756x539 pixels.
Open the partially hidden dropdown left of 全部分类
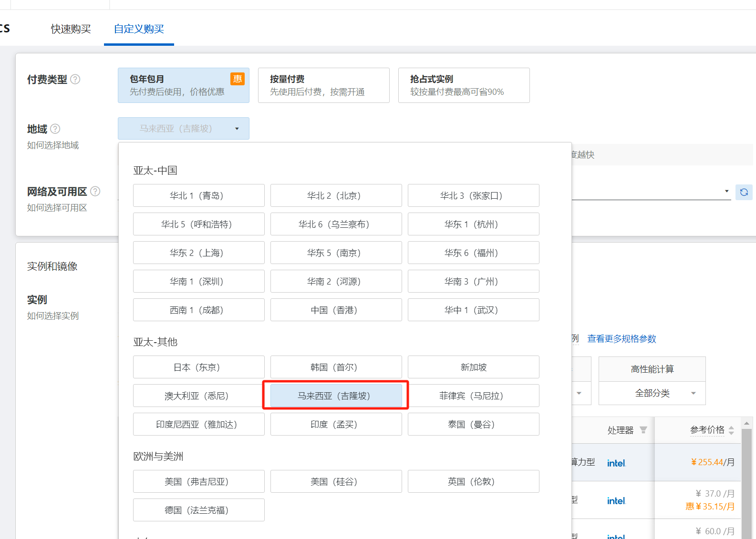579,393
